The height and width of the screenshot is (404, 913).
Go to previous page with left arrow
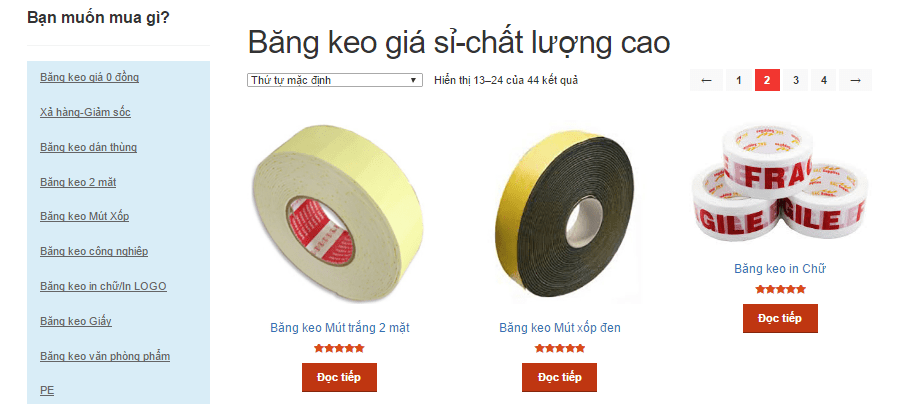click(706, 80)
